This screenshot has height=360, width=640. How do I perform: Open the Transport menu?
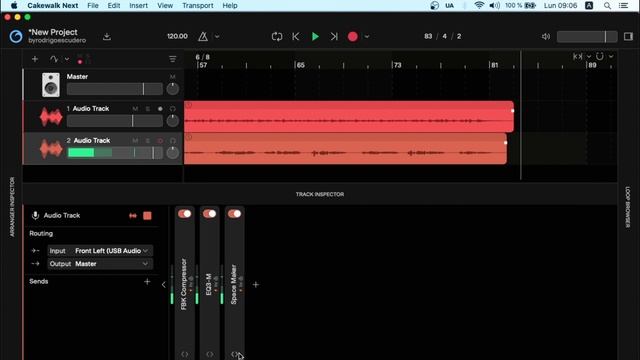198,6
